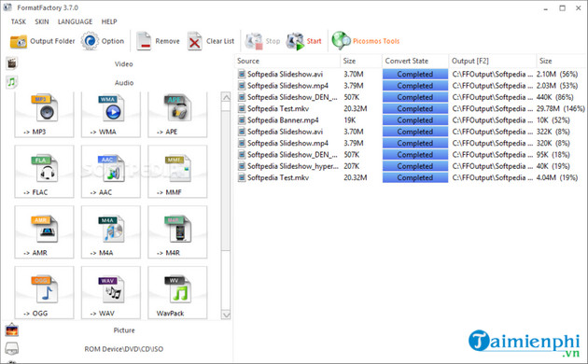This screenshot has width=588, height=364.
Task: Click the 207K source size cell
Action: 351,166
